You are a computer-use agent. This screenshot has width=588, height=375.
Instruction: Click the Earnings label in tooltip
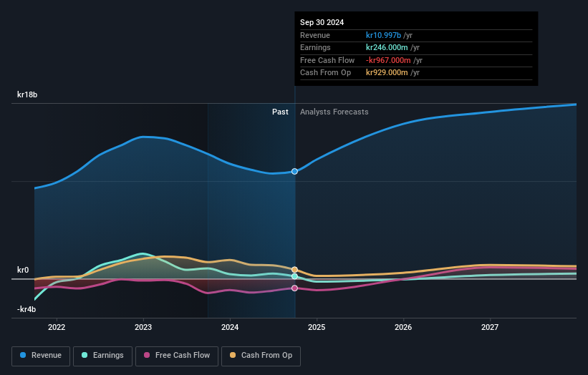315,47
